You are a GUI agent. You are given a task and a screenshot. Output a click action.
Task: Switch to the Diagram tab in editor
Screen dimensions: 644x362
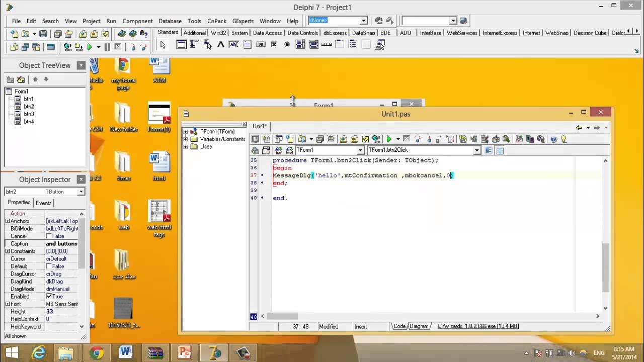pyautogui.click(x=419, y=326)
